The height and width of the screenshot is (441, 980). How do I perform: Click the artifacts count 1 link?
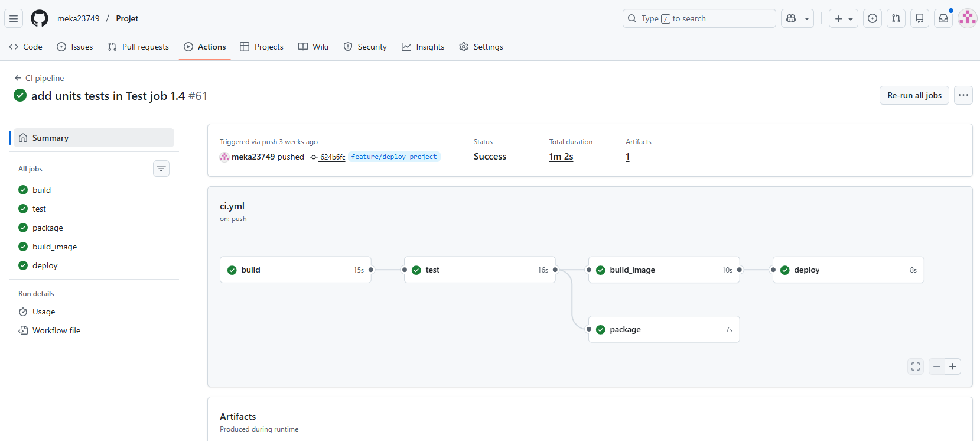[627, 157]
